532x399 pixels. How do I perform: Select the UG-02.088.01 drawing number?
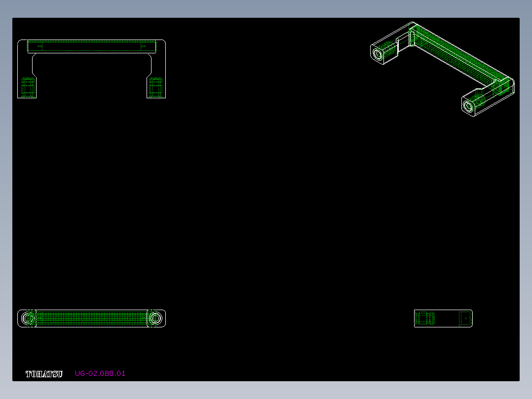click(100, 373)
